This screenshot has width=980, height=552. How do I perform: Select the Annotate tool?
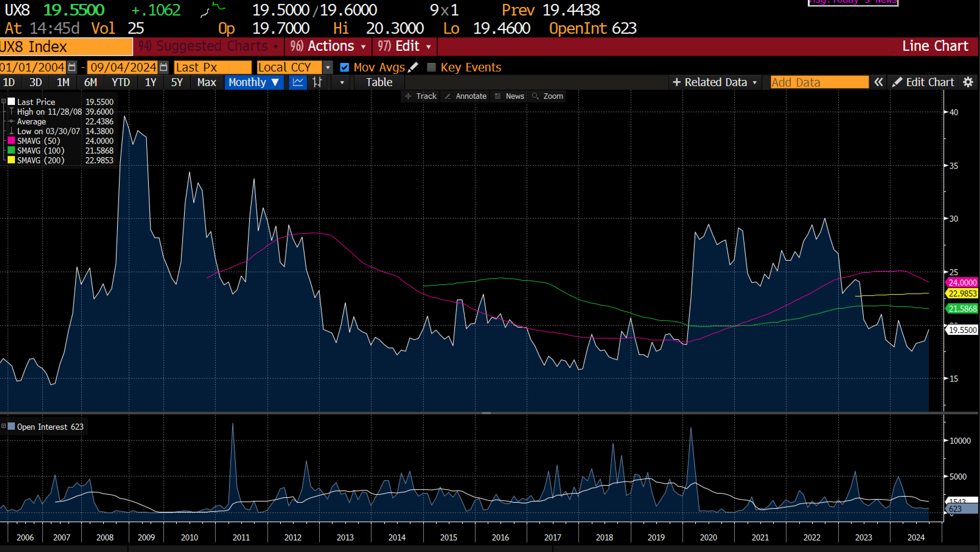click(x=465, y=96)
